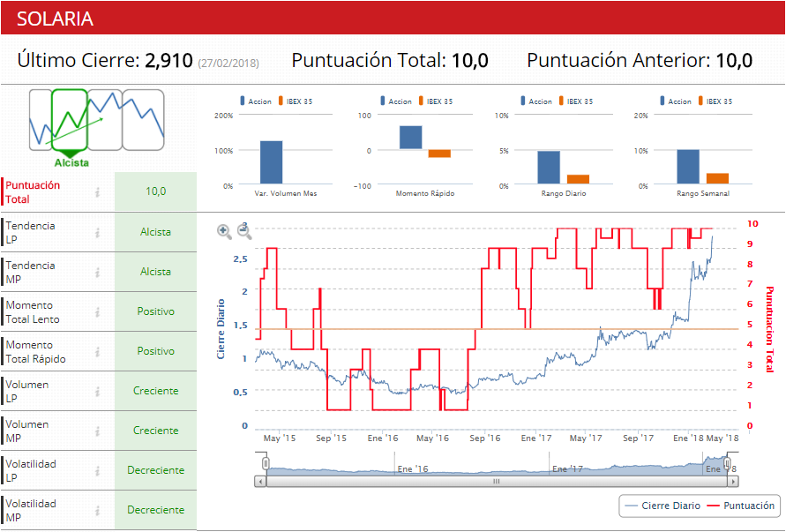Click Decreciente value of Volatilidad LP
The width and height of the screenshot is (786, 532).
pyautogui.click(x=156, y=470)
